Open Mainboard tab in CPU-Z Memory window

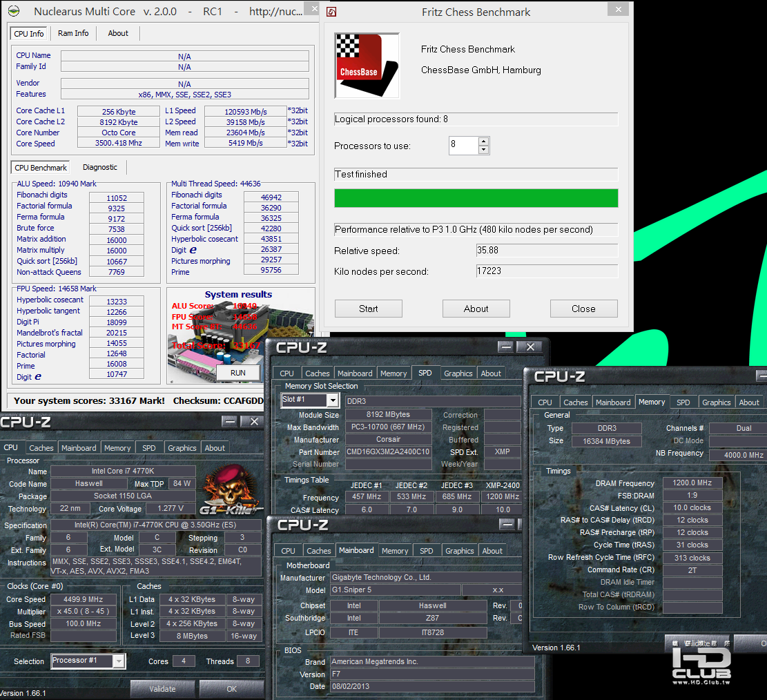[613, 402]
